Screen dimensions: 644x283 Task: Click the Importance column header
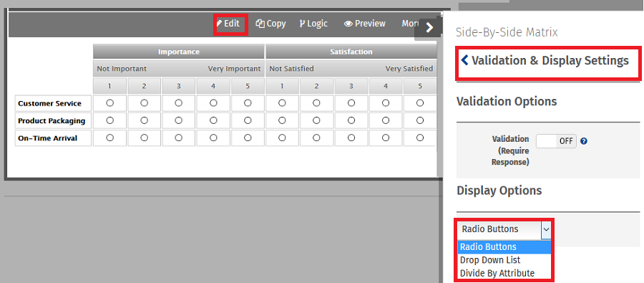[179, 52]
